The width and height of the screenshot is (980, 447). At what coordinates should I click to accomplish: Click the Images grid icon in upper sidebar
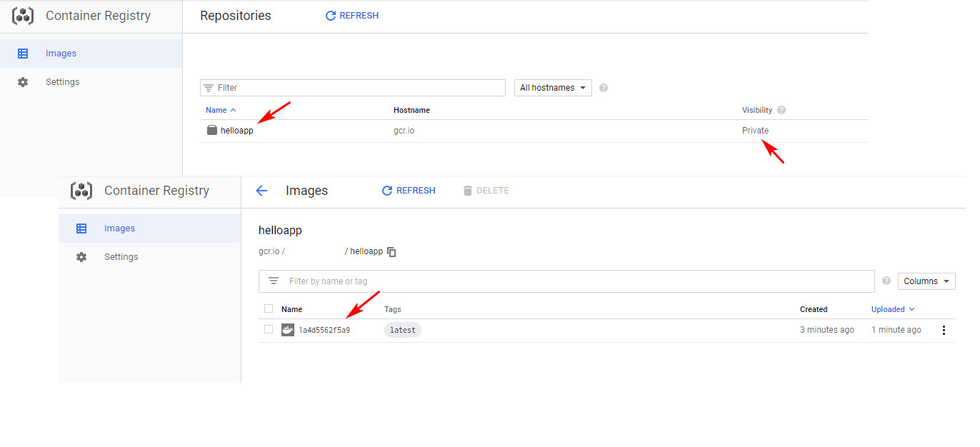tap(23, 54)
